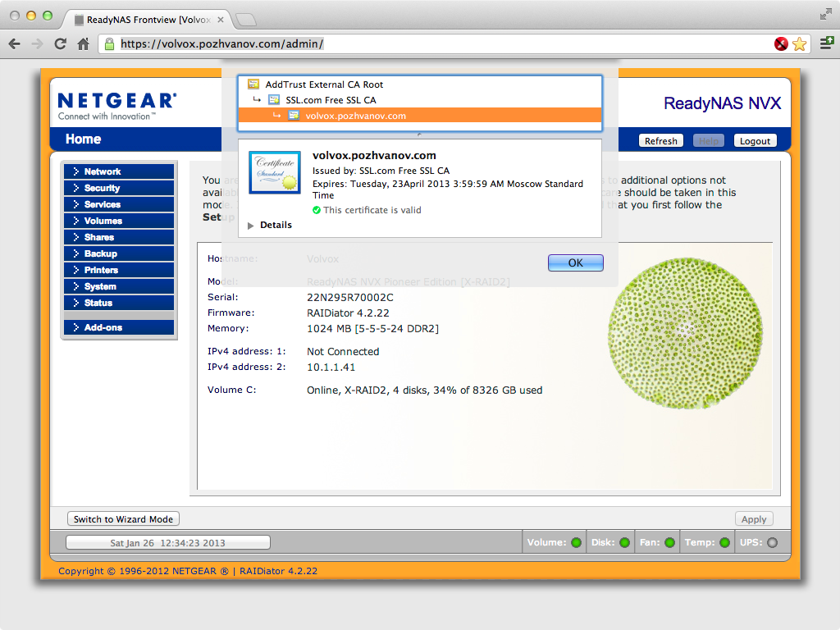Click the green SSL padlock icon
The image size is (840, 630).
click(x=109, y=44)
